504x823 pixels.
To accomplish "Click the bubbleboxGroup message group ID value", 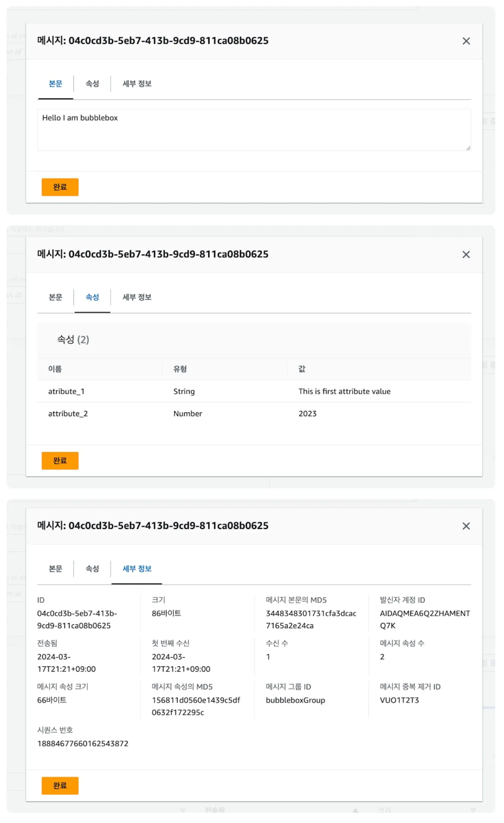I will [x=295, y=700].
